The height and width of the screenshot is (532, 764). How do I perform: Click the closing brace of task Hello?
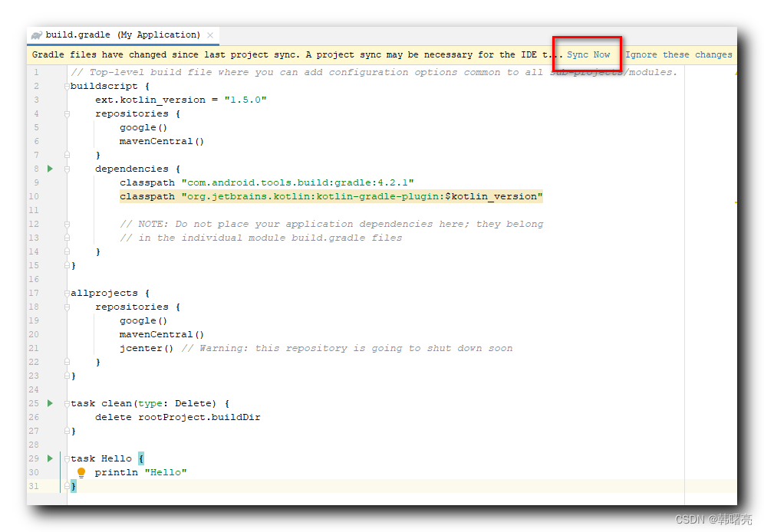pyautogui.click(x=74, y=486)
